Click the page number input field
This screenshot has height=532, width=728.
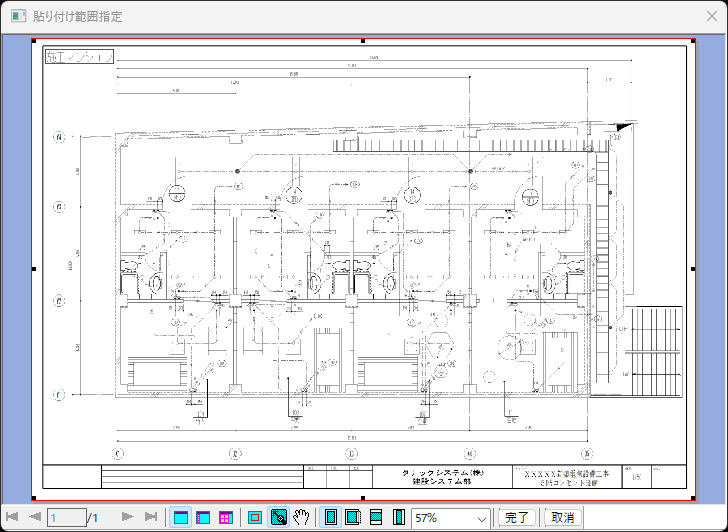67,517
